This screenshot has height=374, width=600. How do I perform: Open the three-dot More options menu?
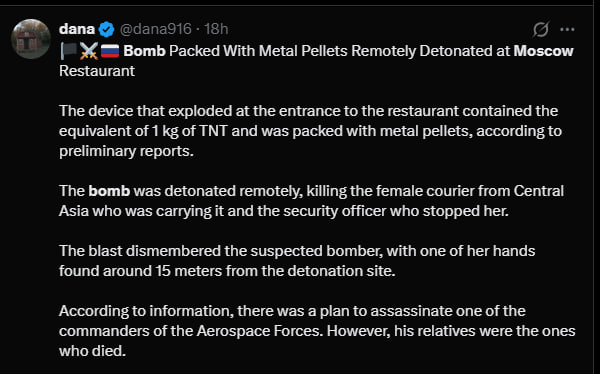(x=567, y=29)
